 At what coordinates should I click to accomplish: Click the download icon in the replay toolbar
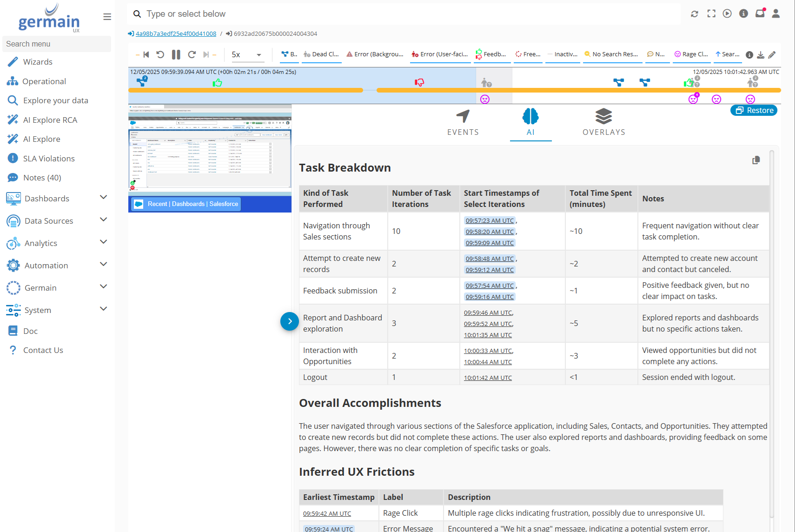click(761, 55)
